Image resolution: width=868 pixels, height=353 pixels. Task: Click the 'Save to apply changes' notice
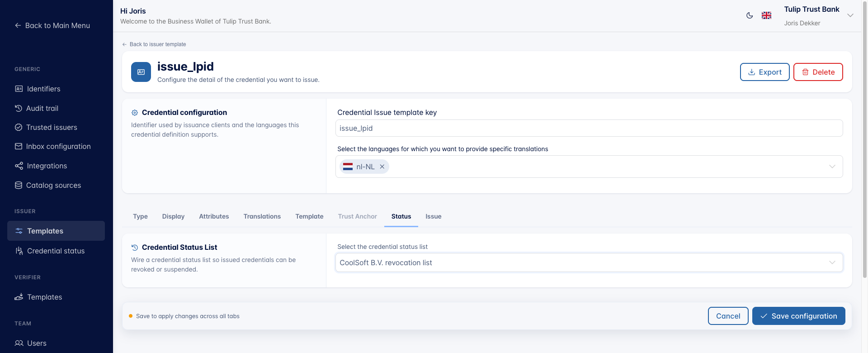click(x=188, y=316)
